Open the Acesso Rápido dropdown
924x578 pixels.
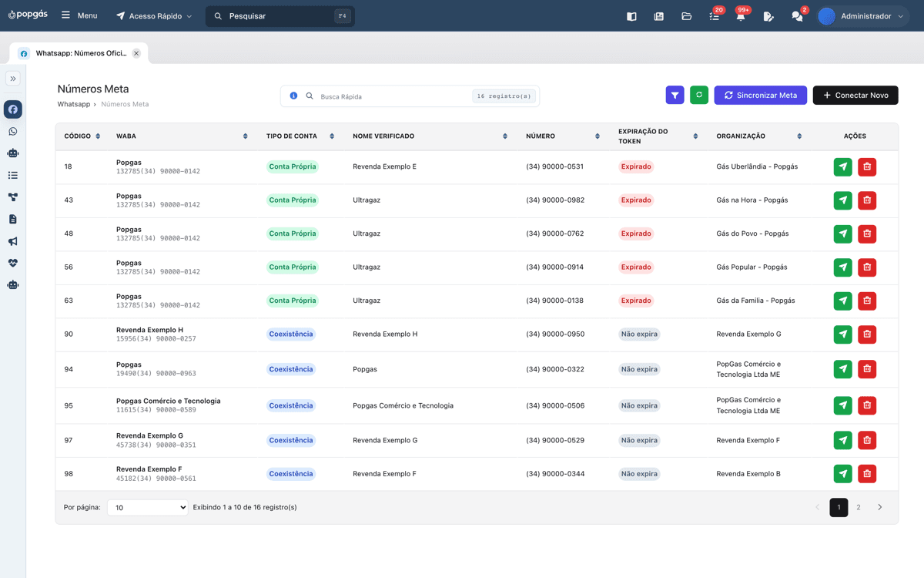(154, 16)
